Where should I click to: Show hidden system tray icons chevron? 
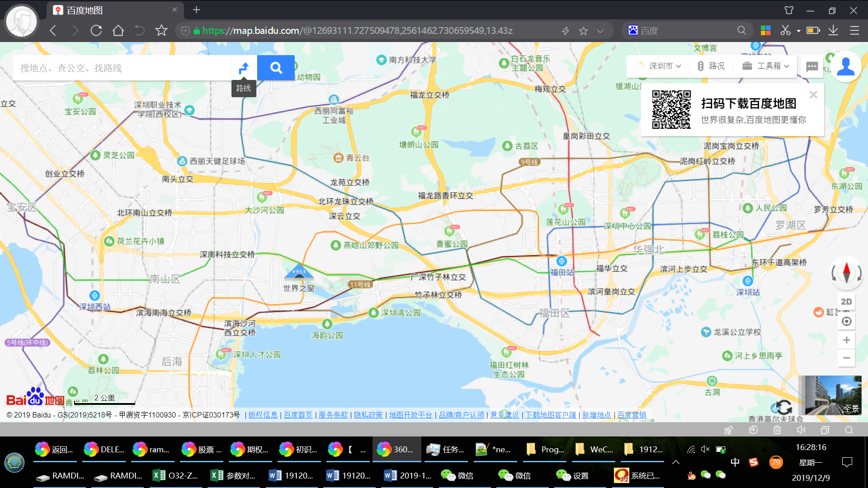click(676, 462)
